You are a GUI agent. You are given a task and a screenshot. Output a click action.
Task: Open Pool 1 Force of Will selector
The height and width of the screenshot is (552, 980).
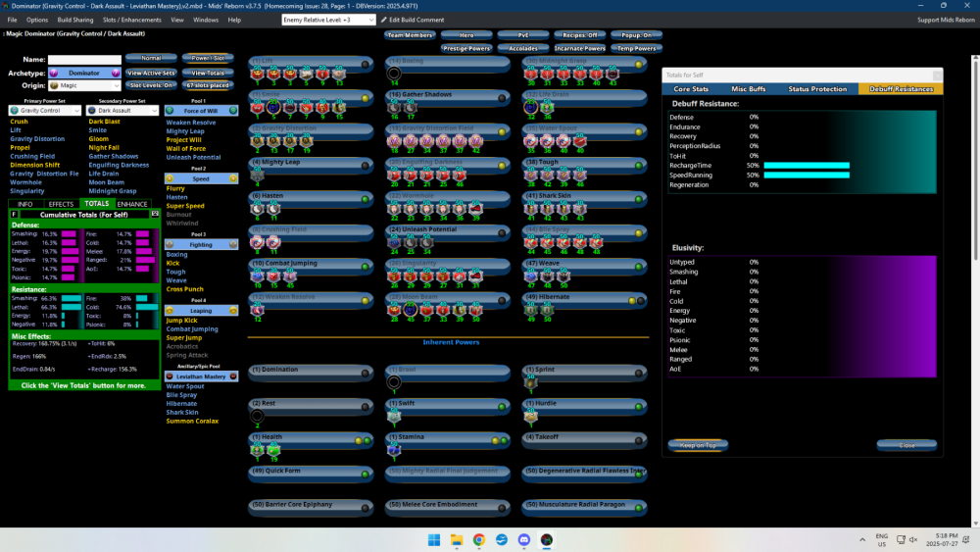(201, 111)
